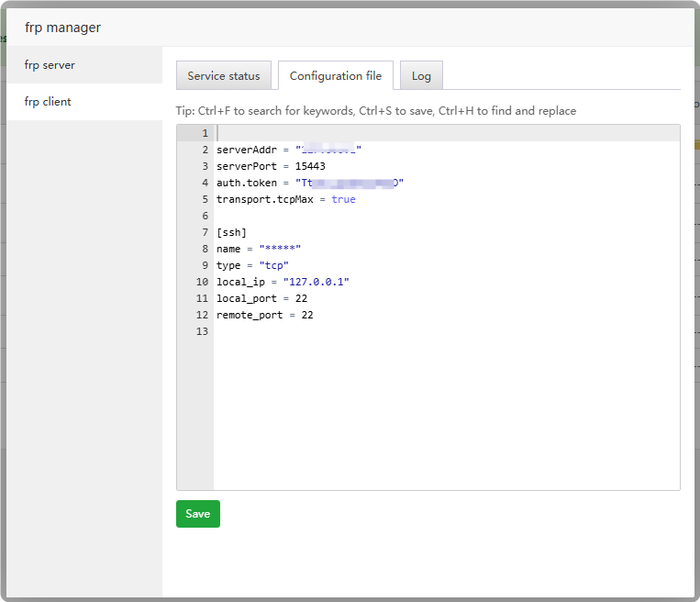
Task: Click the local_ip "127.0.0.1" string
Action: pos(316,282)
